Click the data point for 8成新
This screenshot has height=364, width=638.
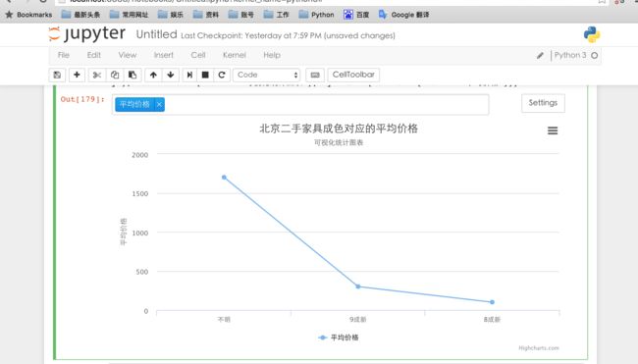[x=493, y=302]
